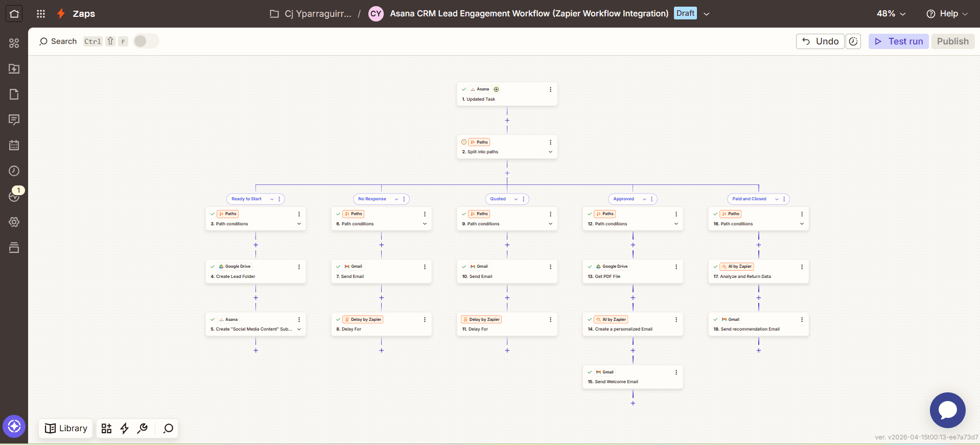Select step 11 Delay For card
Viewport: 980px width, 445px height.
[507, 324]
